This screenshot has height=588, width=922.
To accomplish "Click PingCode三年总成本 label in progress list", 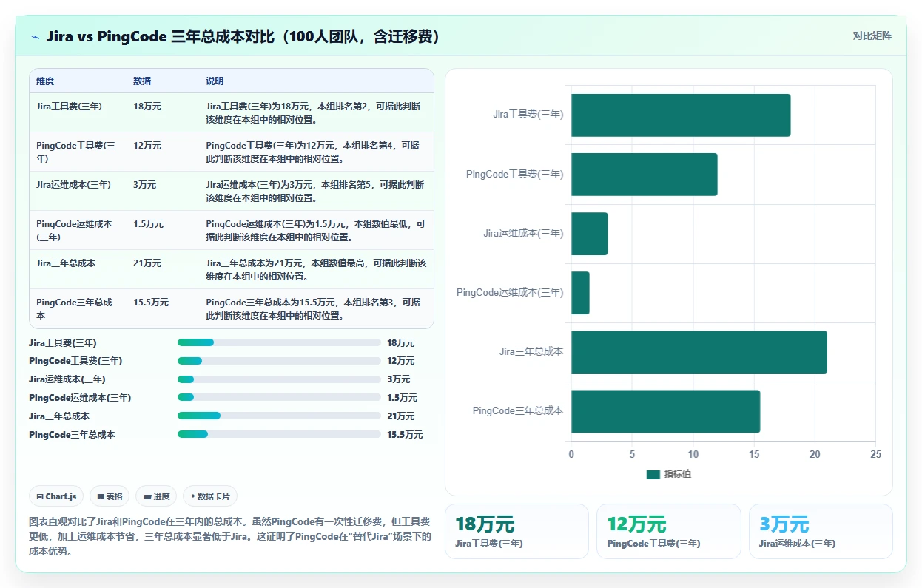I will coord(72,435).
